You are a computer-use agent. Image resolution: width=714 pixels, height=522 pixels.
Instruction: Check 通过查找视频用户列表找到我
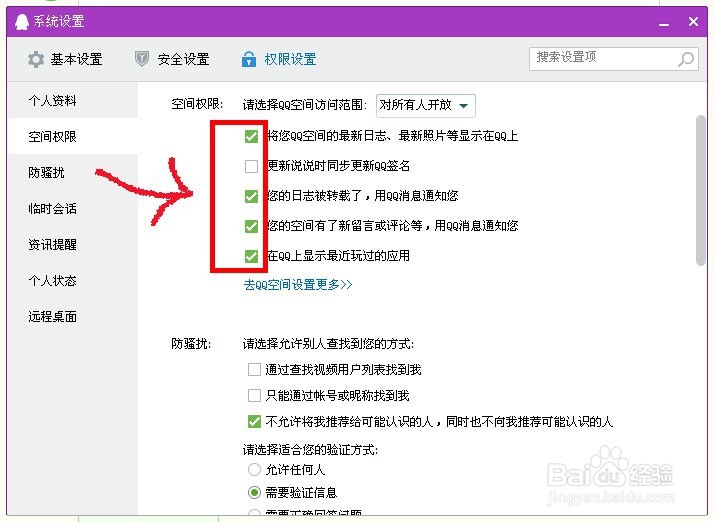point(254,369)
